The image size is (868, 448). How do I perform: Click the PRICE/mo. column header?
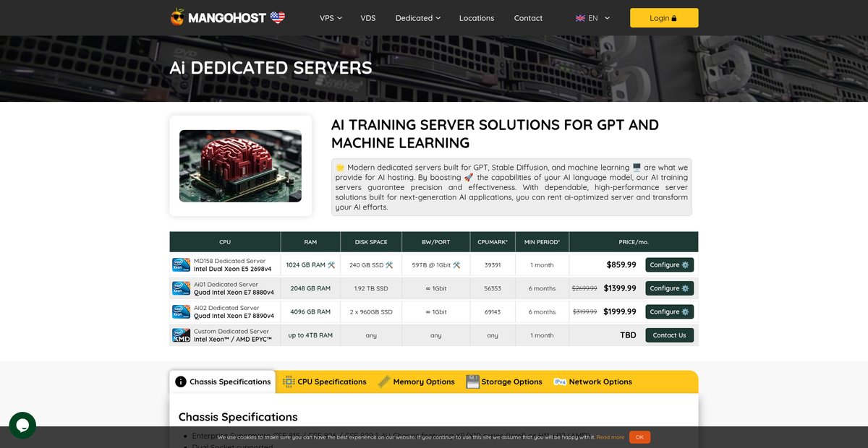coord(634,242)
